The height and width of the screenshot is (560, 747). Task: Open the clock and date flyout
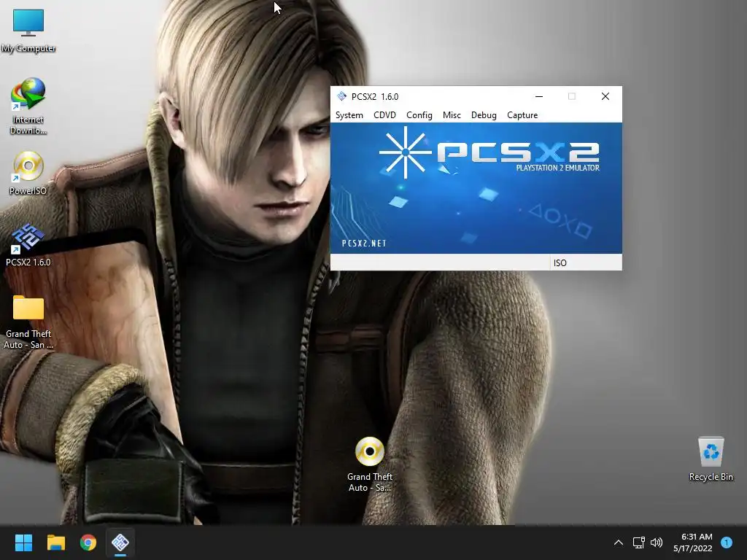[x=693, y=542]
